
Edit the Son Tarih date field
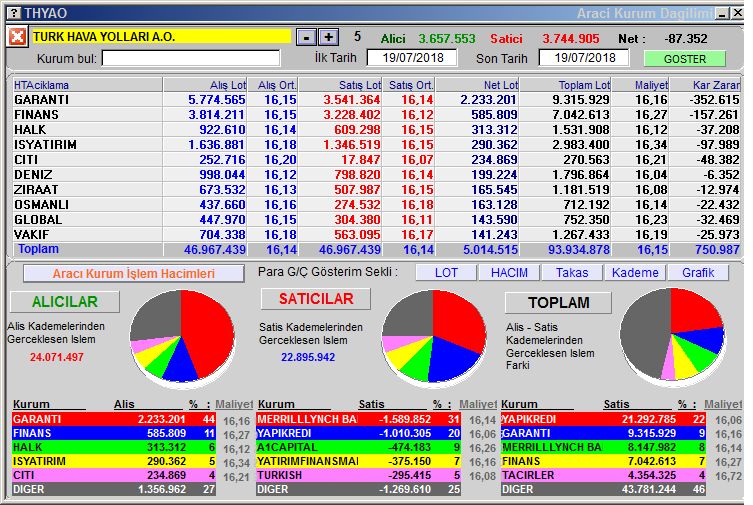click(x=584, y=58)
